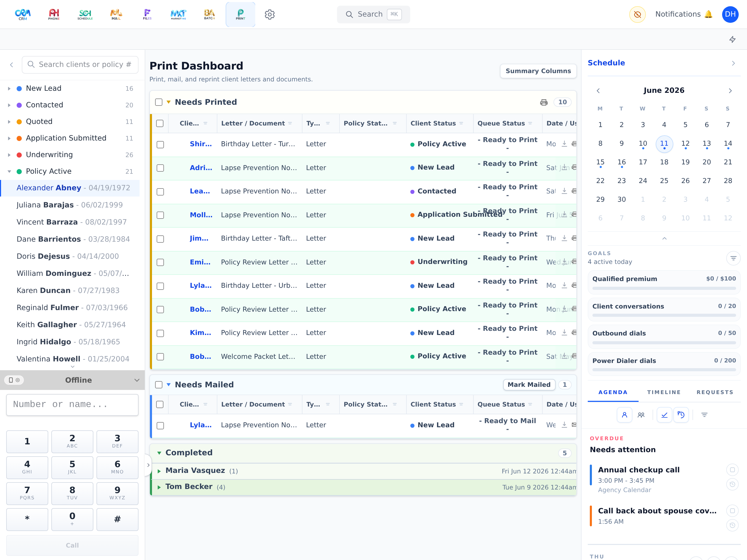Tick the Needs Mailed section checkbox

tap(159, 385)
